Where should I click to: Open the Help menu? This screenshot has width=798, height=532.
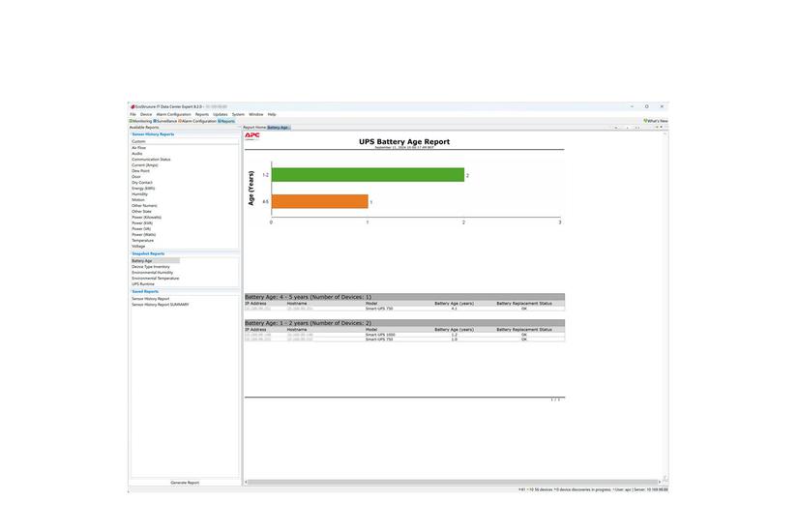pyautogui.click(x=272, y=114)
